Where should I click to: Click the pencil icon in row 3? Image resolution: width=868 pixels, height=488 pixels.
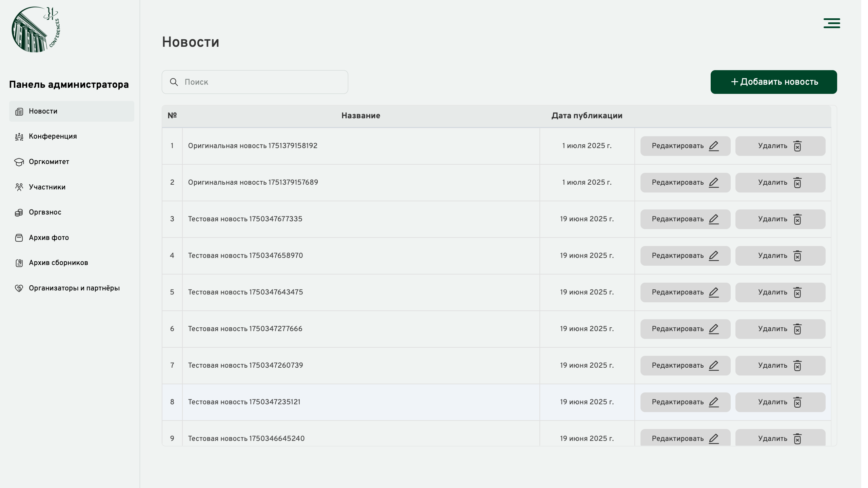tap(714, 219)
